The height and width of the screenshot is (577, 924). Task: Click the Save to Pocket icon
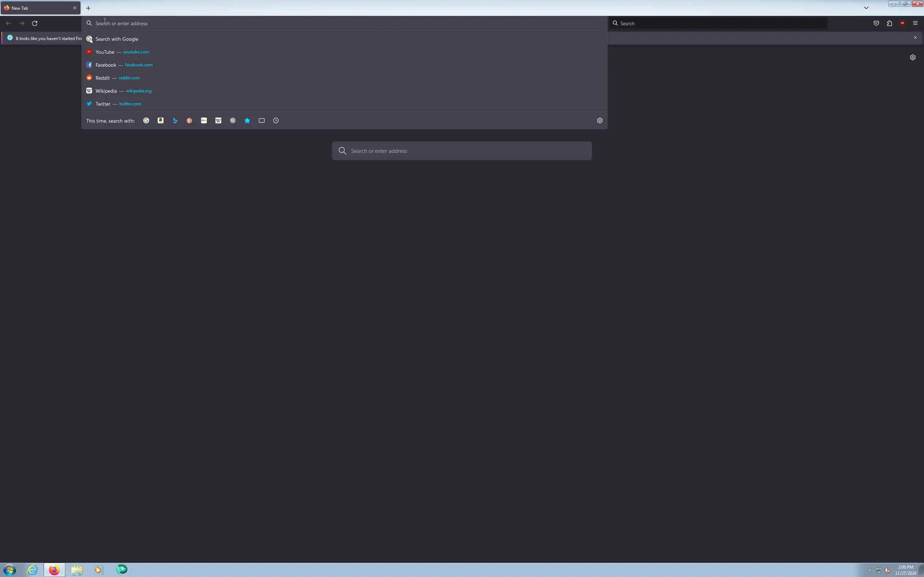click(876, 23)
